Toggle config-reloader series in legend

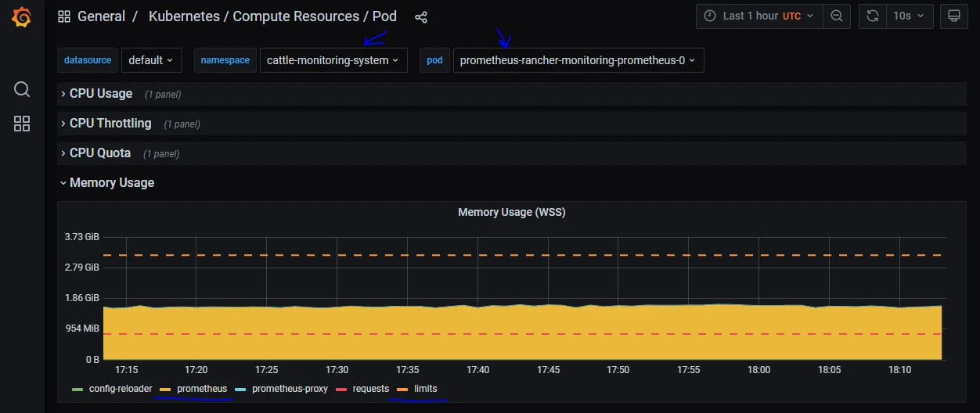click(x=121, y=389)
